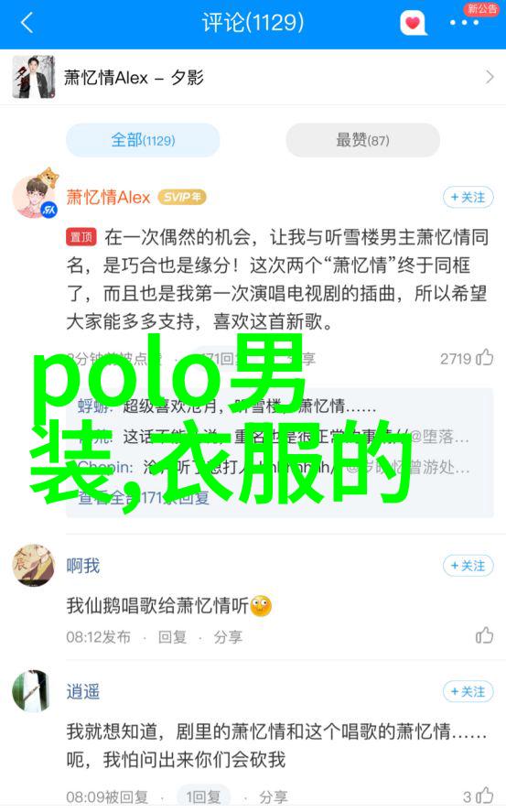
Task: Reply to 啊我's comment via 回复
Action: coord(172,637)
